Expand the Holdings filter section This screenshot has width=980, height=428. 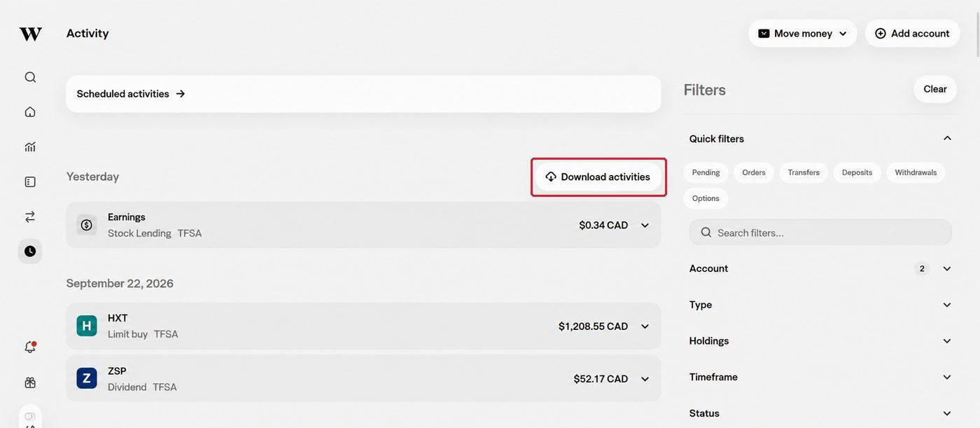pos(947,341)
